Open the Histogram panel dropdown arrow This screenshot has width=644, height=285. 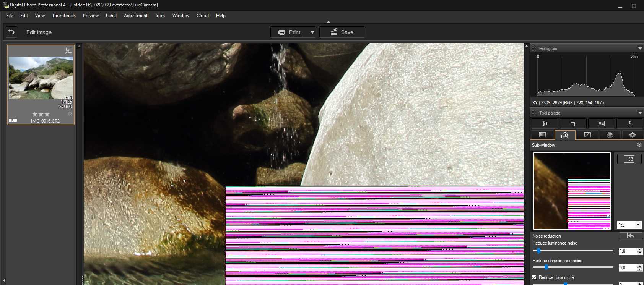(640, 49)
